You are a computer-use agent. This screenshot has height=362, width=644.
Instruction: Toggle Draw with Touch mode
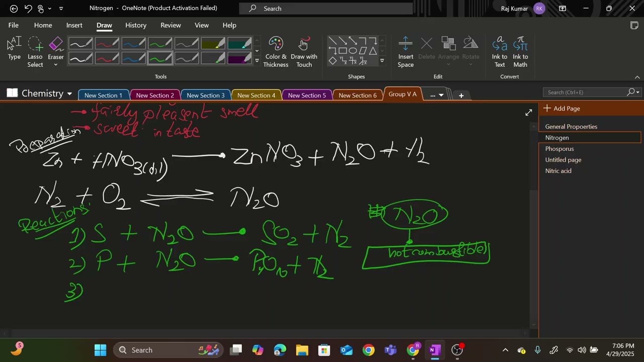[x=304, y=52]
